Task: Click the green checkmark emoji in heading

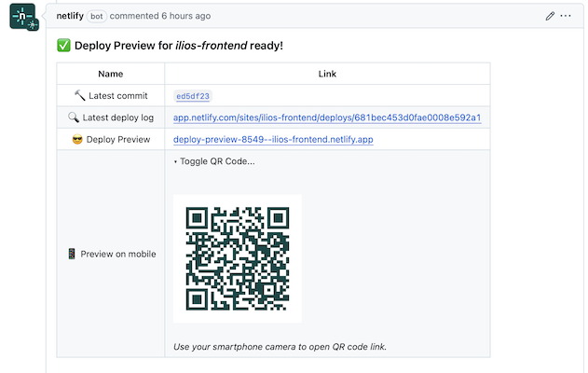Action: tap(63, 46)
